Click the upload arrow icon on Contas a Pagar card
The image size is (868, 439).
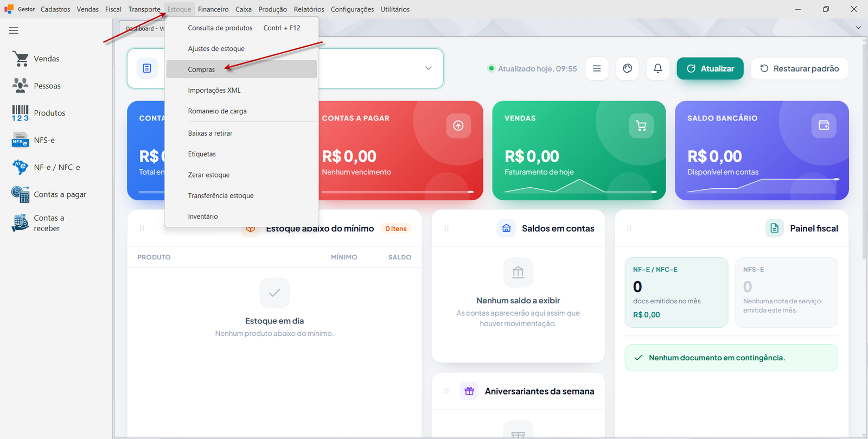click(458, 126)
